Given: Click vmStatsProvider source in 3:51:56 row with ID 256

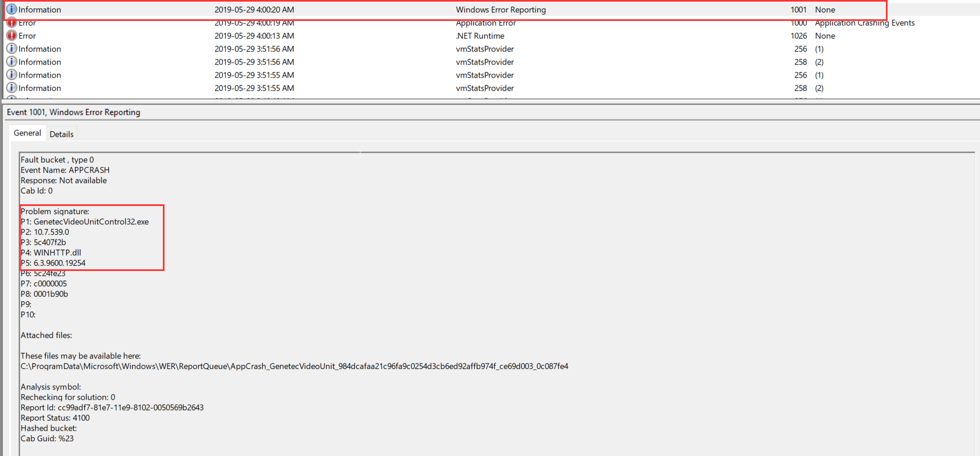Looking at the screenshot, I should [485, 49].
